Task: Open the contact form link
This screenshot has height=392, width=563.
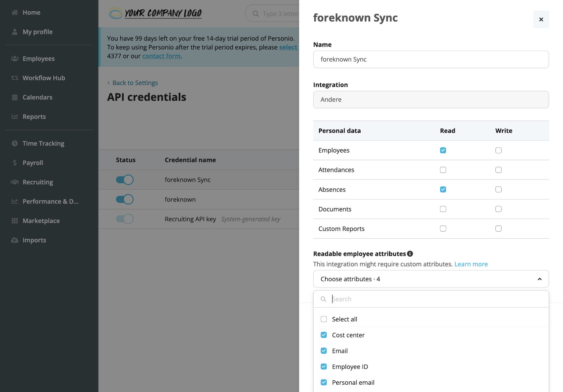Action: (x=161, y=56)
